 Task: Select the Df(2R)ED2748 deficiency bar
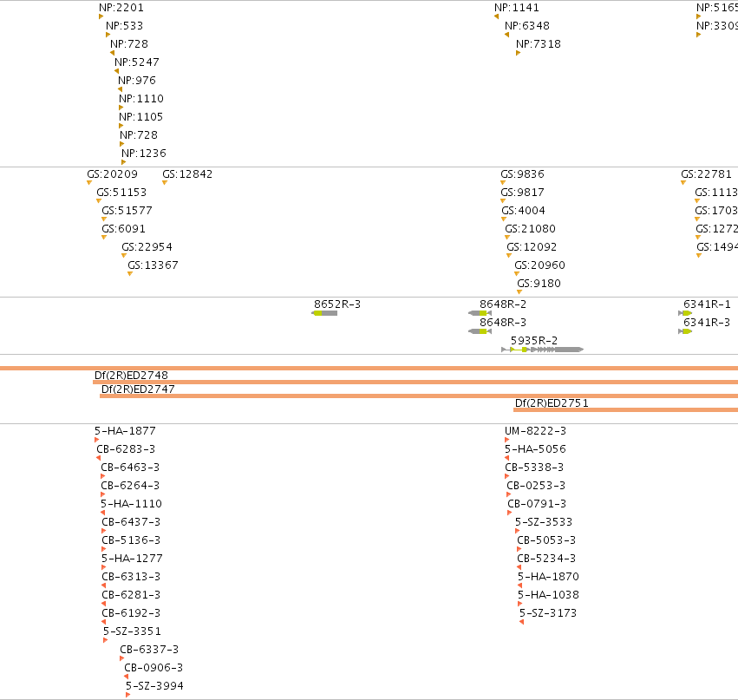(x=415, y=383)
